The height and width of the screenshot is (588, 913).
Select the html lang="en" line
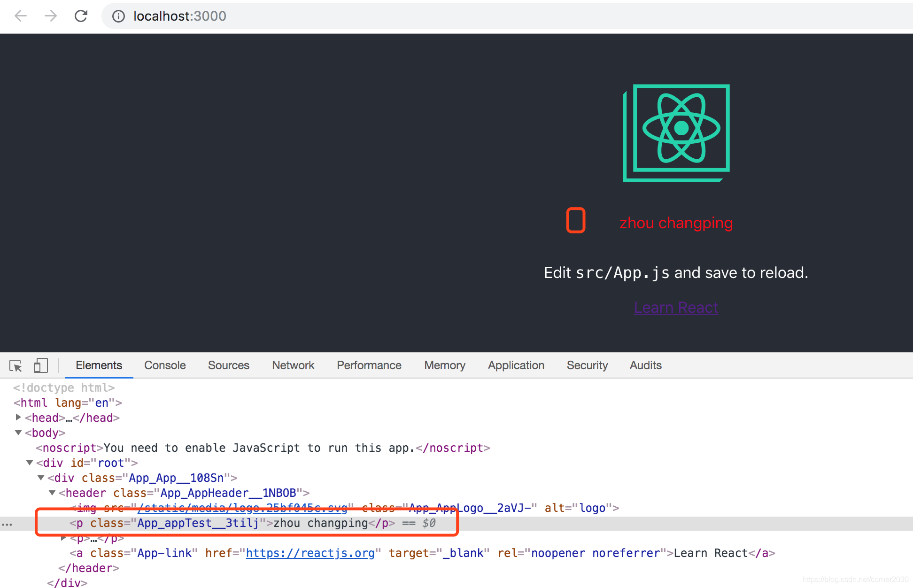[x=68, y=402]
